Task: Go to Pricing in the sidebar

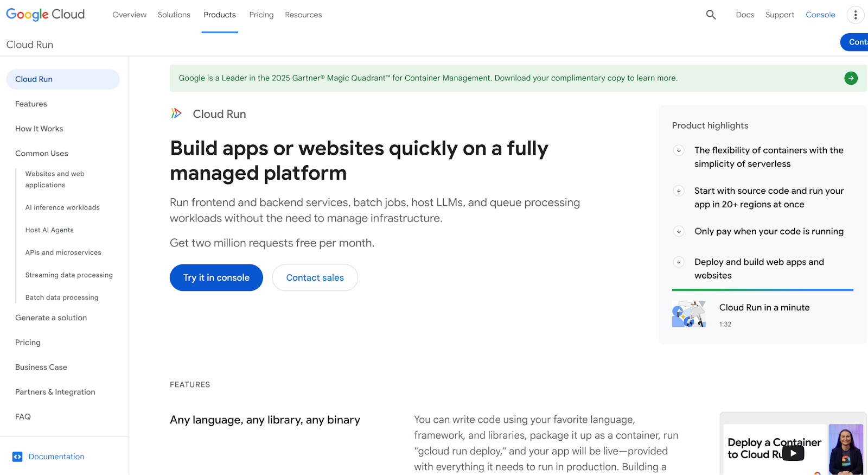Action: tap(28, 343)
